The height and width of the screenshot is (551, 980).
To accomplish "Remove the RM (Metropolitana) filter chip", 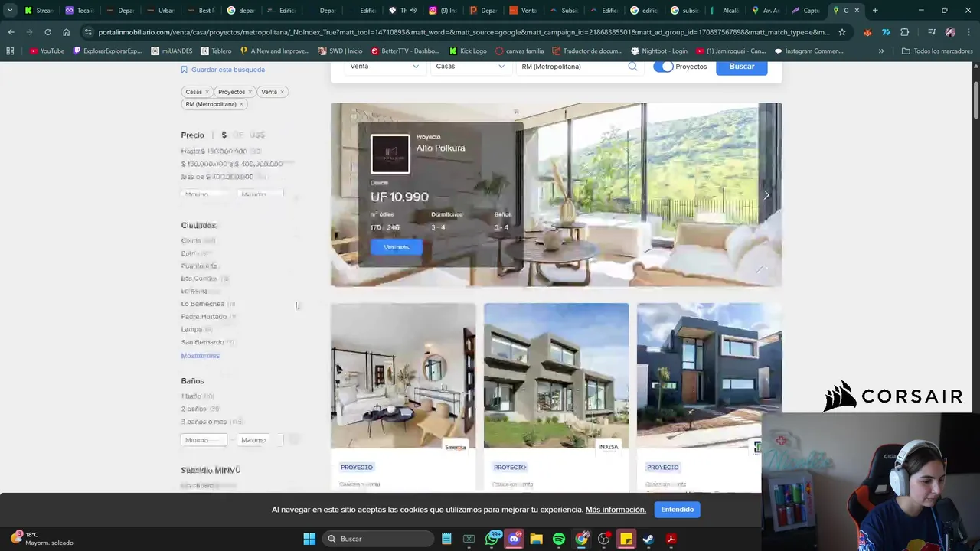I will click(x=241, y=104).
